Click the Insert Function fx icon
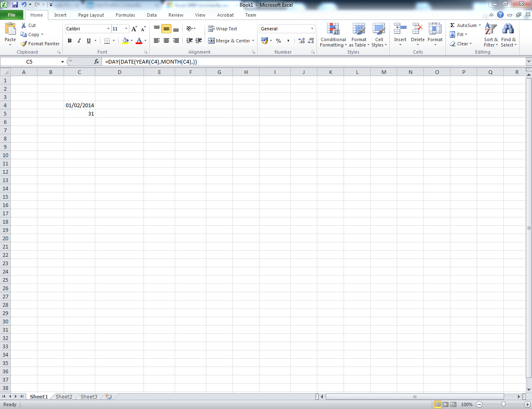Image resolution: width=532 pixels, height=409 pixels. click(x=97, y=62)
